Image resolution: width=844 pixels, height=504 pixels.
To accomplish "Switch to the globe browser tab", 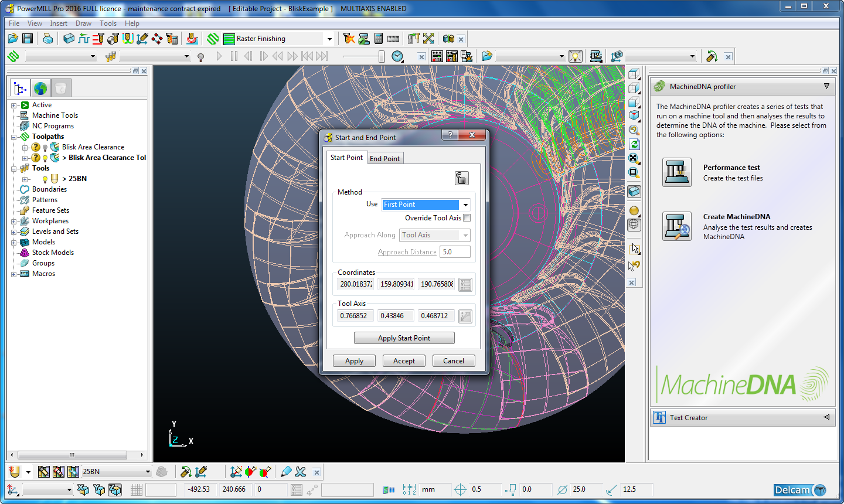I will tap(40, 88).
